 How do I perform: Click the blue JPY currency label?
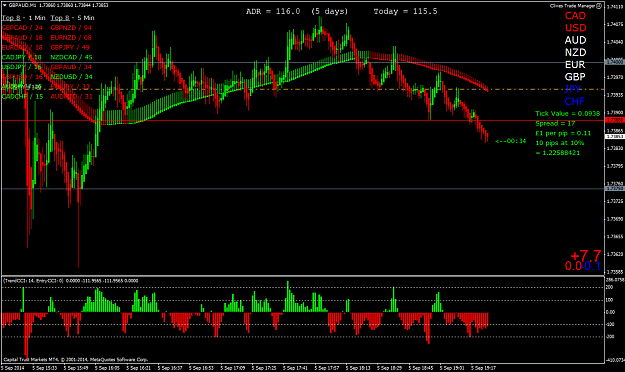[573, 89]
